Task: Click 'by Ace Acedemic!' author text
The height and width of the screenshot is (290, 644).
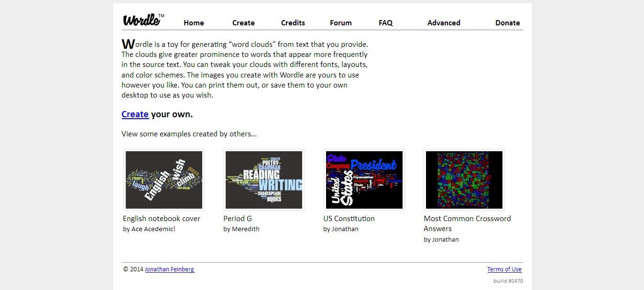Action: pyautogui.click(x=149, y=229)
